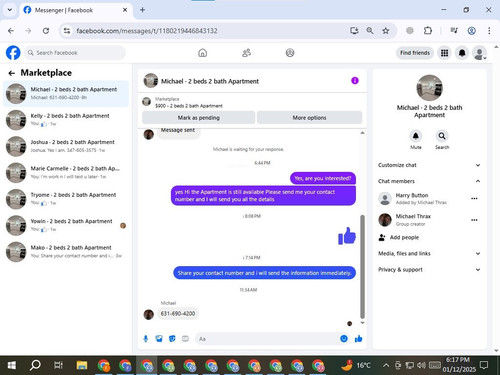Viewport: 500px width, 375px height.
Task: Expand Media, files and links section
Action: pyautogui.click(x=429, y=253)
